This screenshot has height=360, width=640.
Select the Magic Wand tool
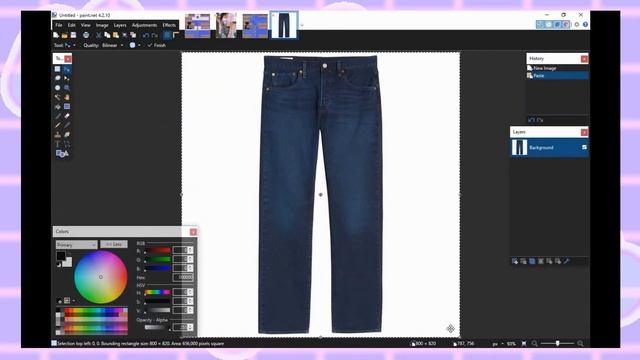coord(58,97)
